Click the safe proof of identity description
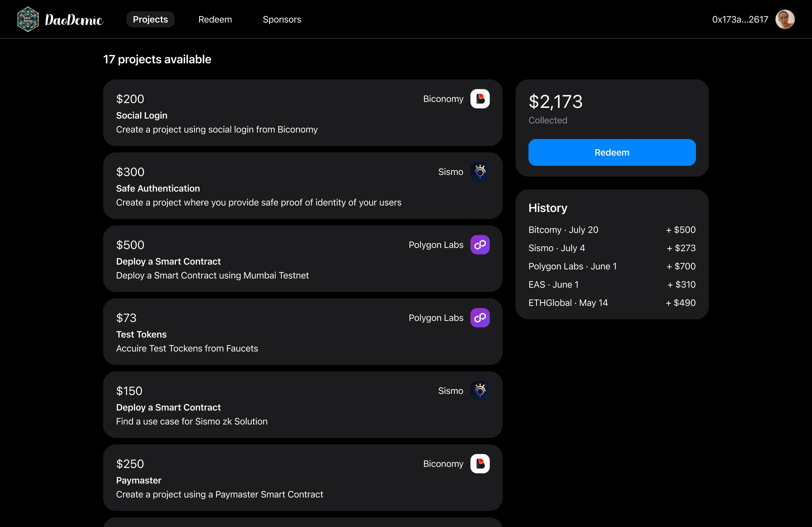812x527 pixels. (259, 203)
